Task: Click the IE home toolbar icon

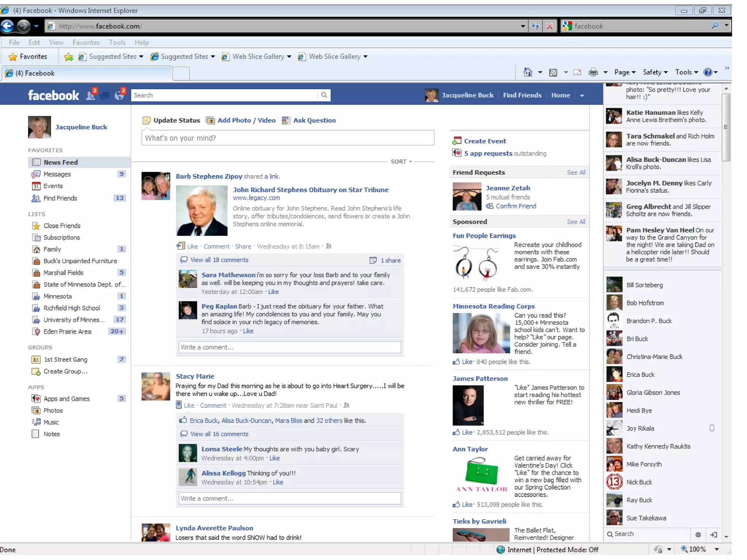Action: [x=527, y=72]
